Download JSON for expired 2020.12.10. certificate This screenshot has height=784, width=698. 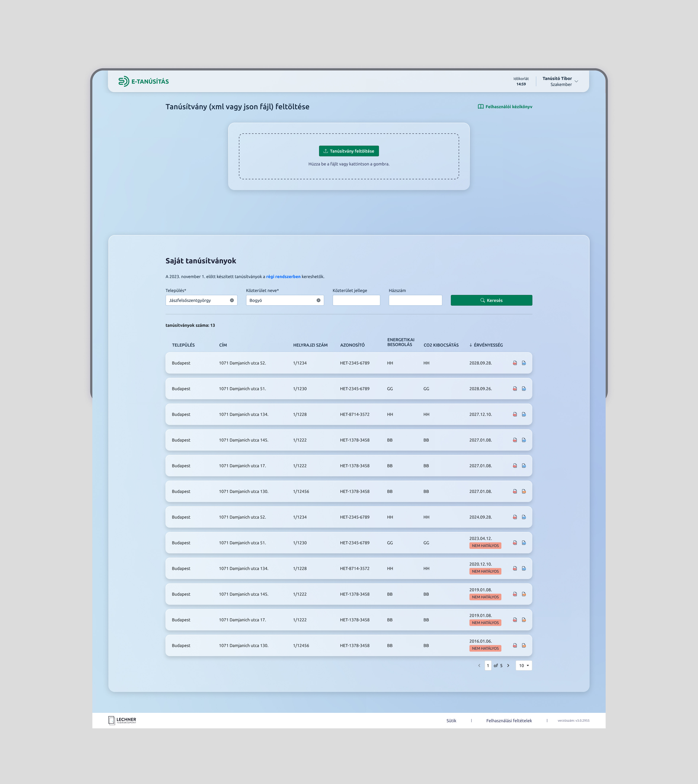(x=523, y=569)
